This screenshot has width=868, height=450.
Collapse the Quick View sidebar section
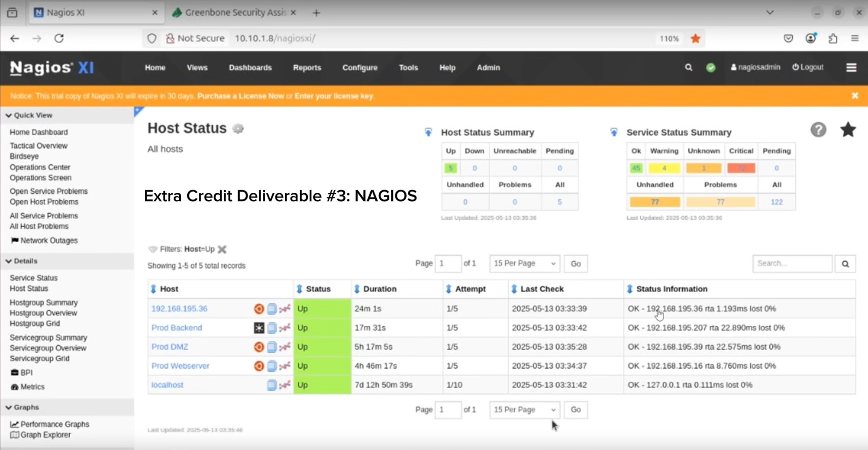click(9, 115)
